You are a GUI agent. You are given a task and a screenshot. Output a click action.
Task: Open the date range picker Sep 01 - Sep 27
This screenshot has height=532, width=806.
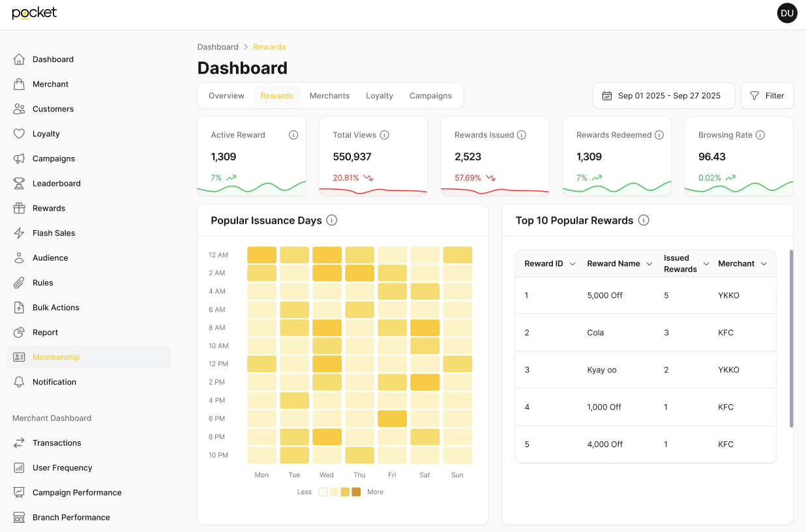663,96
